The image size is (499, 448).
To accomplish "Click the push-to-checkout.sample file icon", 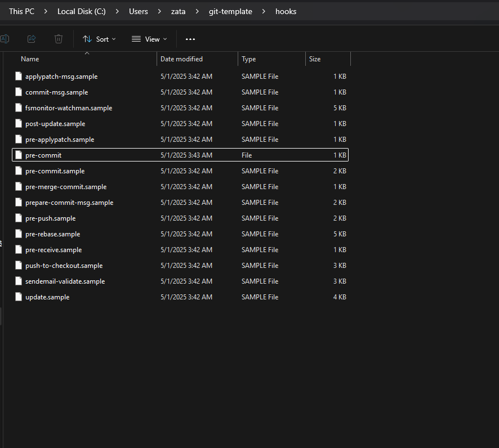I will (x=19, y=265).
